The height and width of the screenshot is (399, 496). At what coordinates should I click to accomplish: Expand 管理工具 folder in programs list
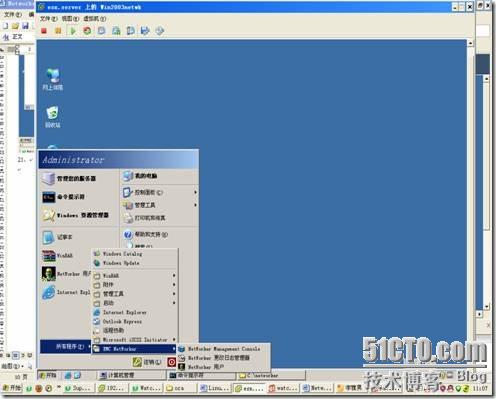pos(135,294)
